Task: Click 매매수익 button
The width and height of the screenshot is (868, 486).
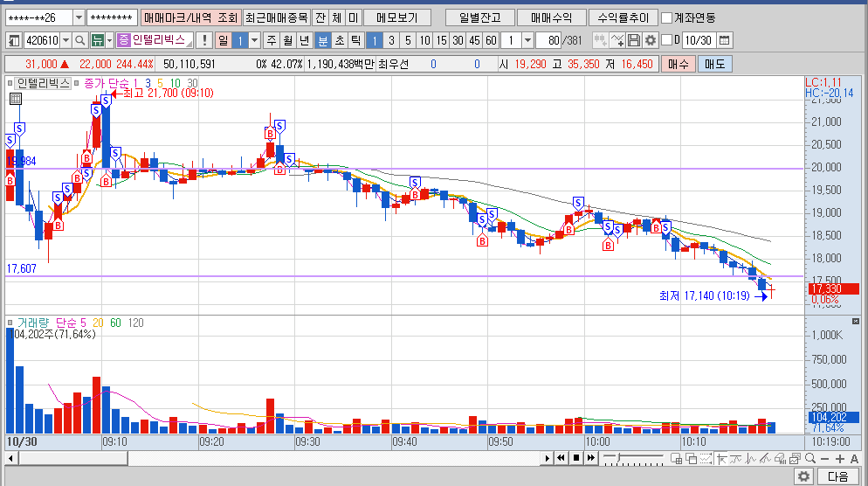Action: tap(551, 17)
